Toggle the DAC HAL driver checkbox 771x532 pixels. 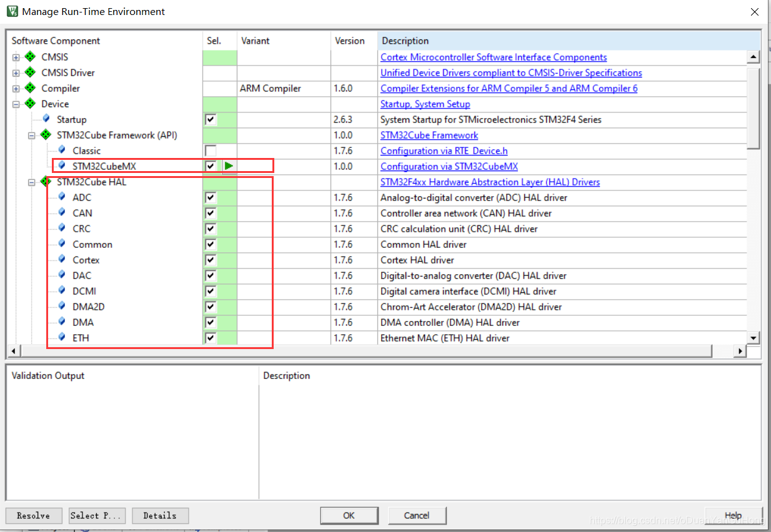[x=211, y=275]
